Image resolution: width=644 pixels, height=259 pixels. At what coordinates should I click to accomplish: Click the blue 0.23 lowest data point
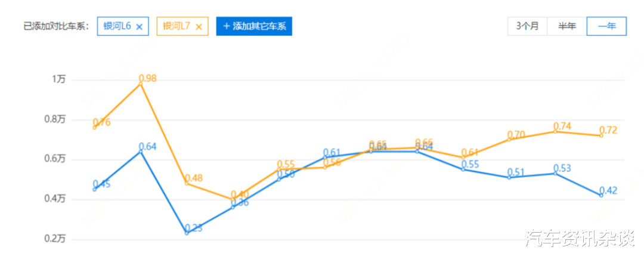click(x=187, y=233)
